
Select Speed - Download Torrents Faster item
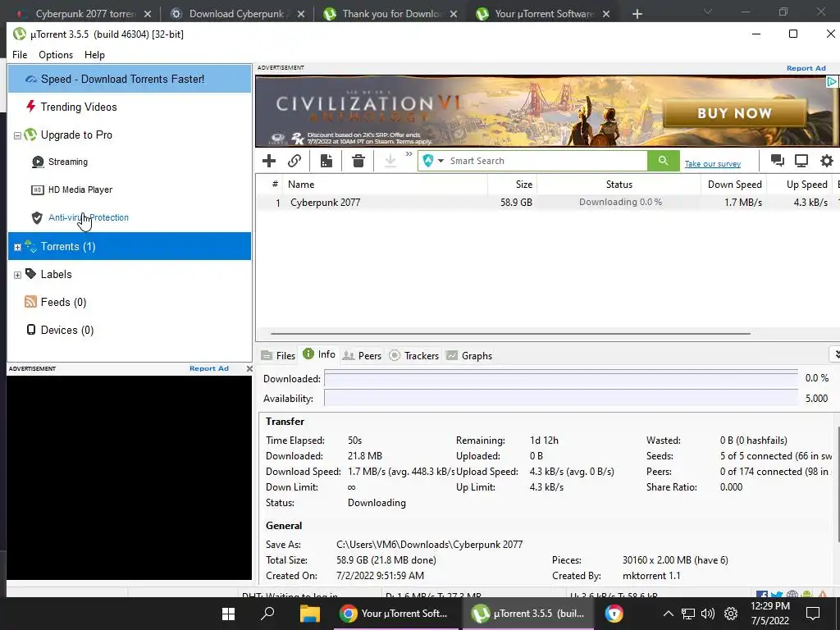pyautogui.click(x=129, y=79)
